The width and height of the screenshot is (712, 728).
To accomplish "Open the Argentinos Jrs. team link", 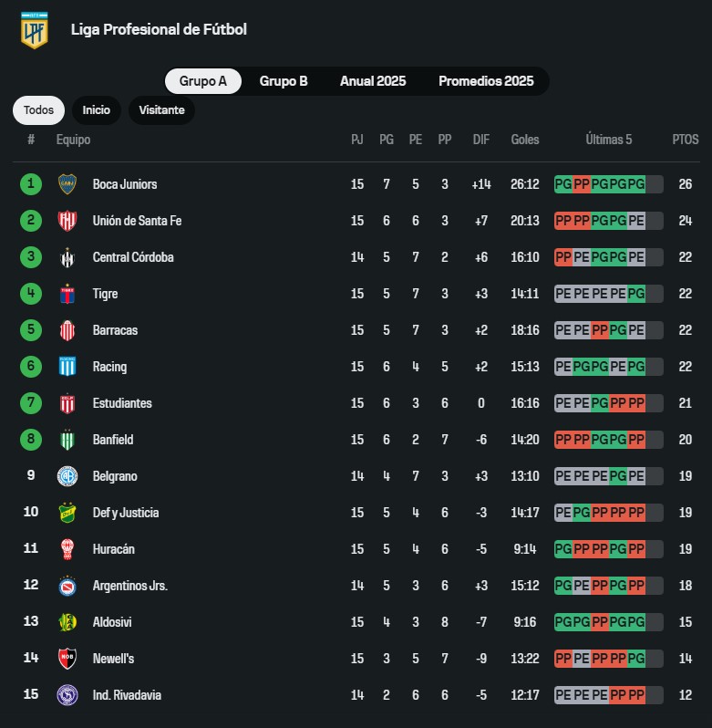I will (129, 586).
